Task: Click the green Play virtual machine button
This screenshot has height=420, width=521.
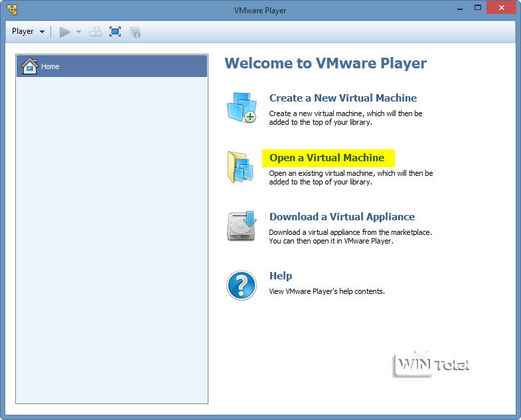Action: (64, 33)
